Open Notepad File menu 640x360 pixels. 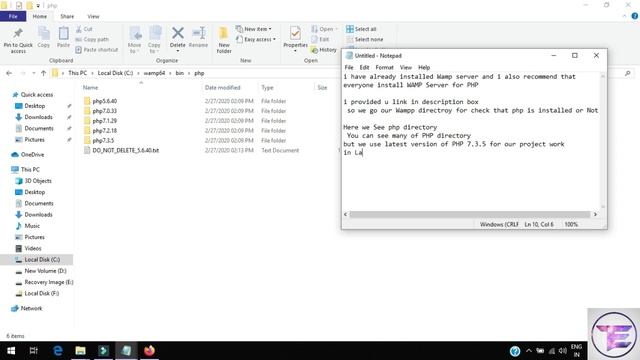pyautogui.click(x=349, y=67)
